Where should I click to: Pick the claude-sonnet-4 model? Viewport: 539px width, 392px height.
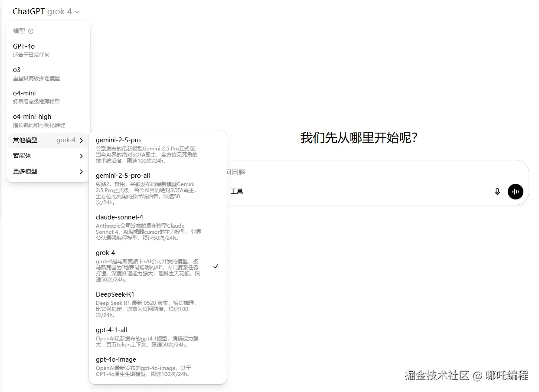point(157,227)
